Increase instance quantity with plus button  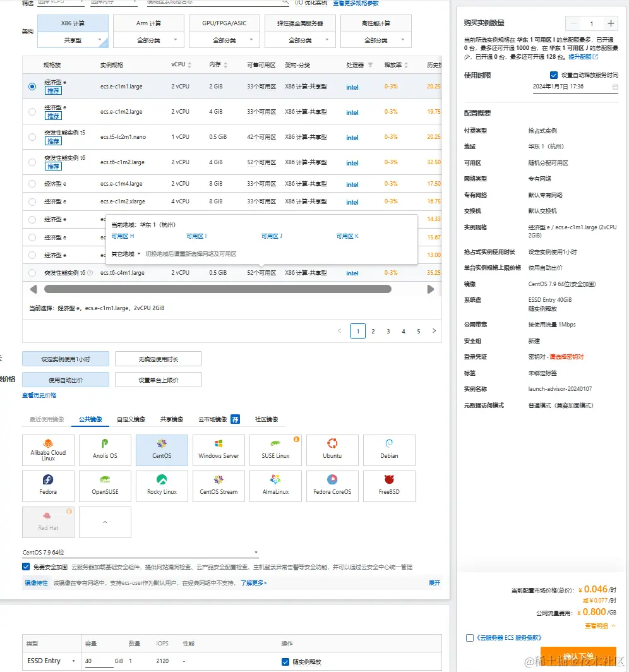tap(611, 23)
